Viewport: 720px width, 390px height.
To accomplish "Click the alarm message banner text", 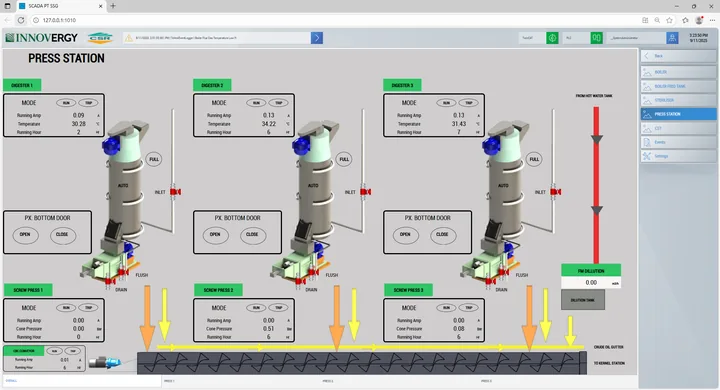I will [x=186, y=38].
